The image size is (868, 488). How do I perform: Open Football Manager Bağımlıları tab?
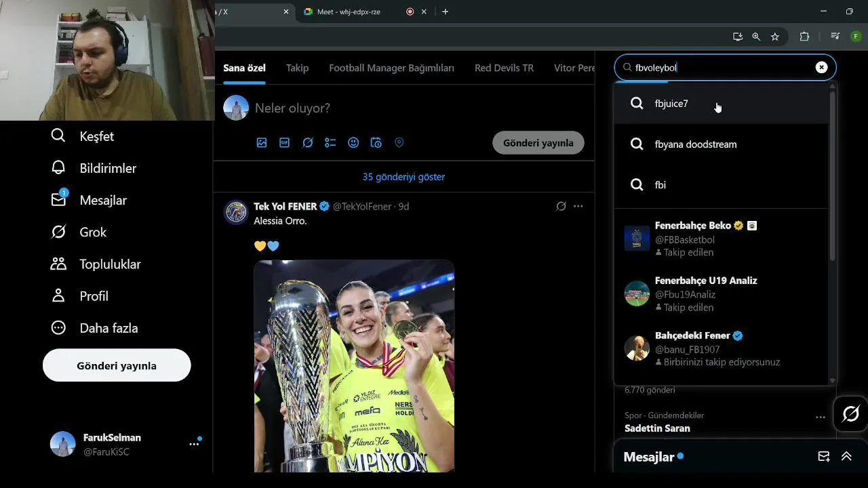(391, 68)
